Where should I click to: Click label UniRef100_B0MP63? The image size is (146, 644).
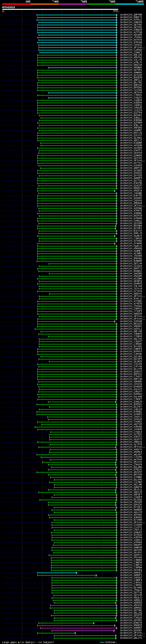(131, 394)
